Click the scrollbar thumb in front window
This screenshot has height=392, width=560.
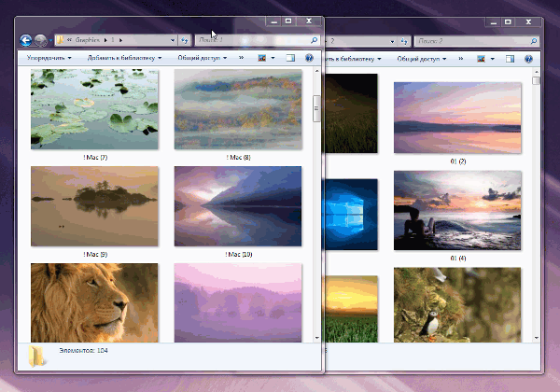click(x=316, y=108)
